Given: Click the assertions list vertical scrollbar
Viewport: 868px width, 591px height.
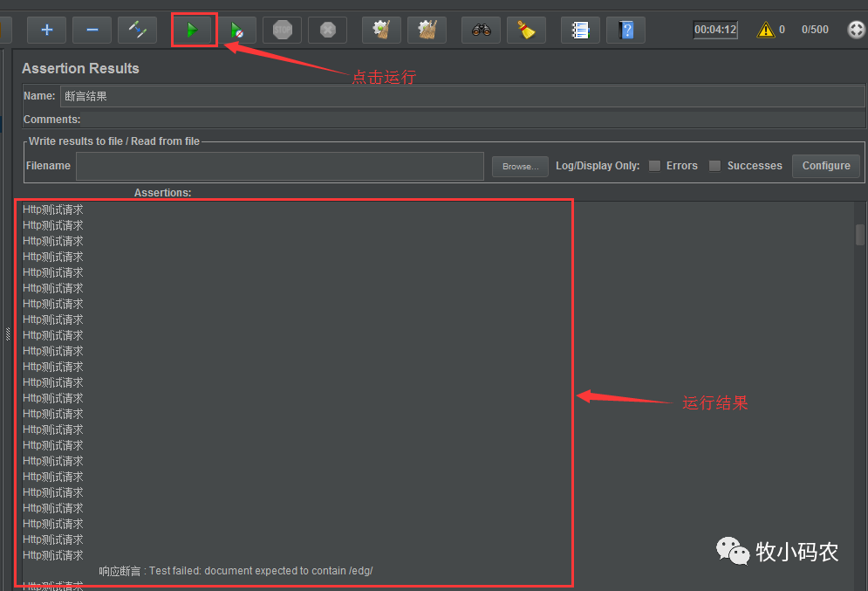Looking at the screenshot, I should point(859,234).
